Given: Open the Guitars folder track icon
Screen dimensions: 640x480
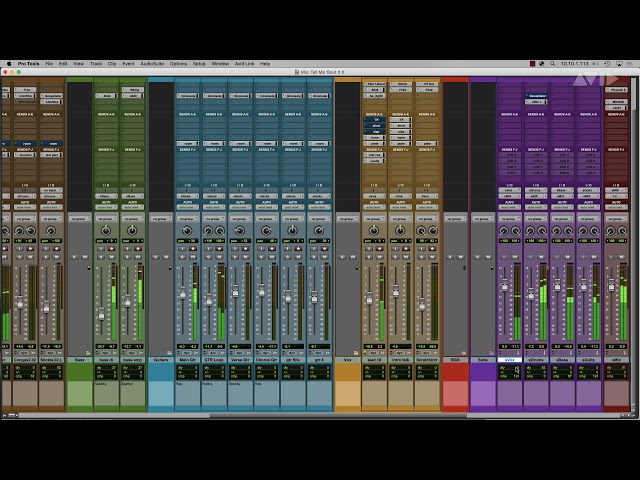Looking at the screenshot, I should 169,353.
